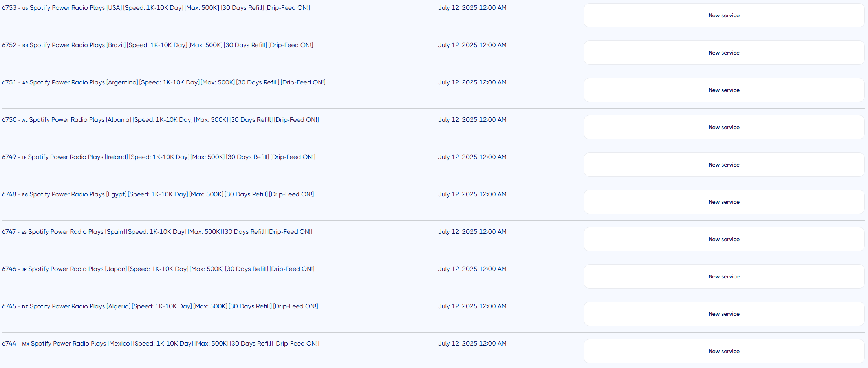Select service 6745 Spotify Power Radio Plays [Algeria]

(160, 306)
